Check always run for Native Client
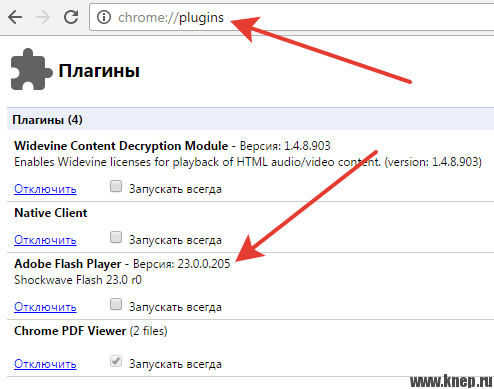Viewport: 494px width, 389px height. coord(116,237)
